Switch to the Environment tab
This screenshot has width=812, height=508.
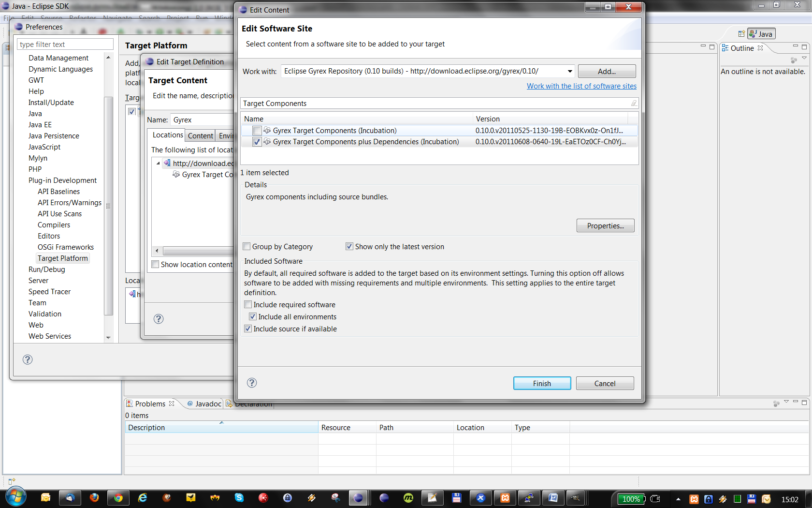226,136
